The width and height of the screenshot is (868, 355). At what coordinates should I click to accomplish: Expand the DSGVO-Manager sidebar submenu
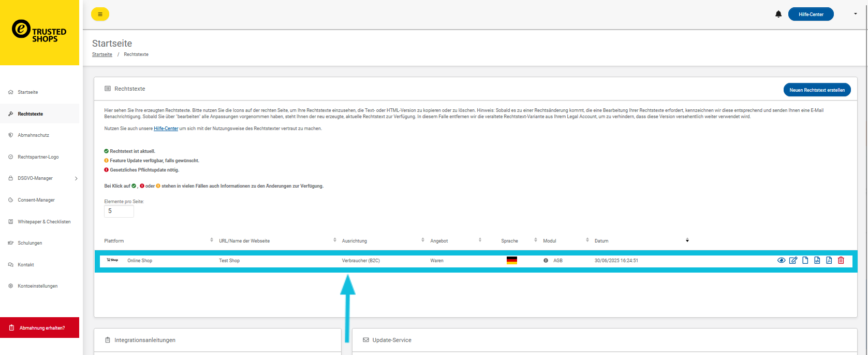pyautogui.click(x=76, y=178)
